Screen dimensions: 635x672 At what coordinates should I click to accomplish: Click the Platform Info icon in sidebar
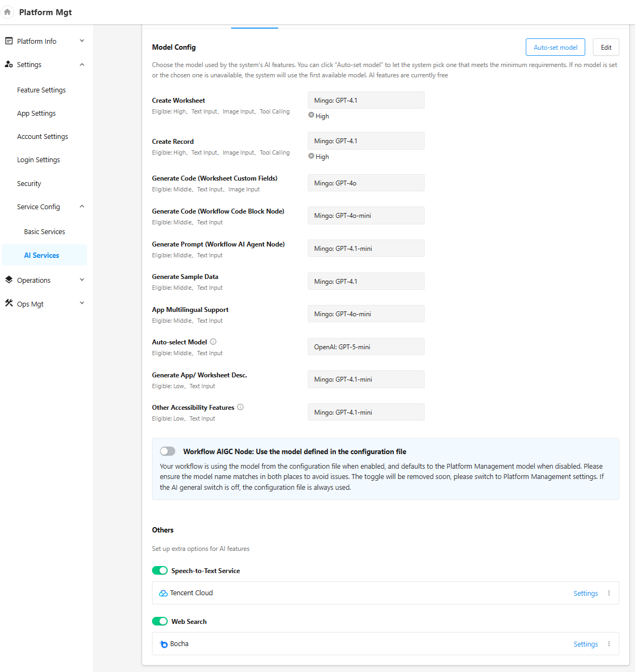pyautogui.click(x=9, y=41)
